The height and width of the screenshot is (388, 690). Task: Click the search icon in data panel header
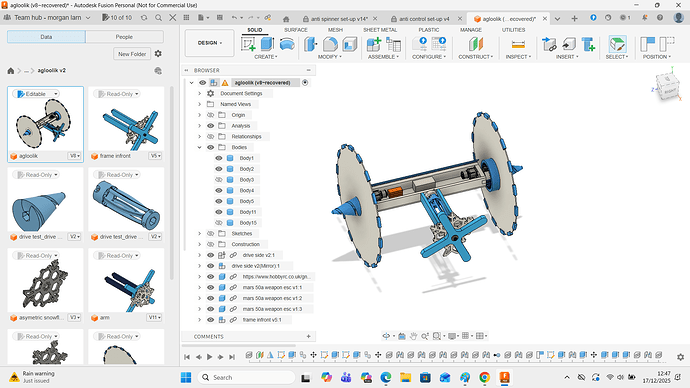tap(158, 18)
